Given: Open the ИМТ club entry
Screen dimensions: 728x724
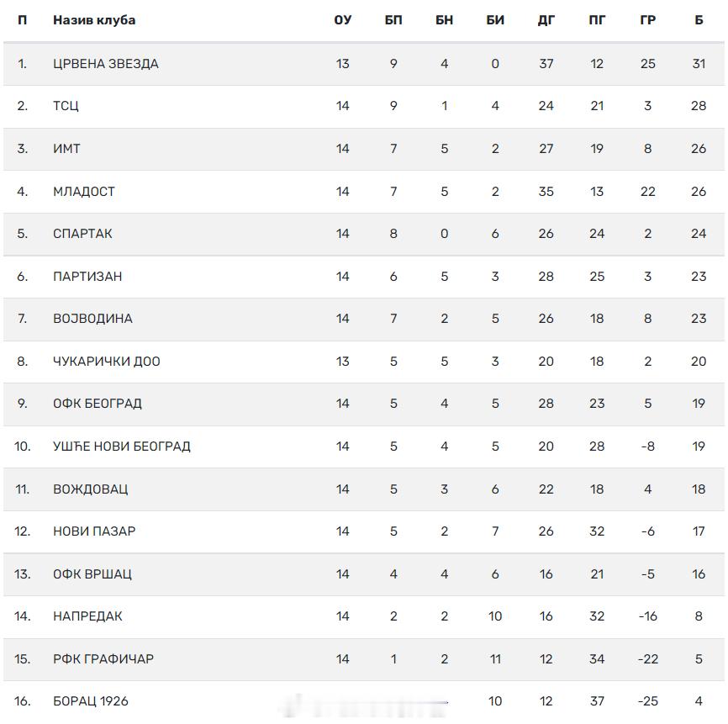Looking at the screenshot, I should (66, 149).
